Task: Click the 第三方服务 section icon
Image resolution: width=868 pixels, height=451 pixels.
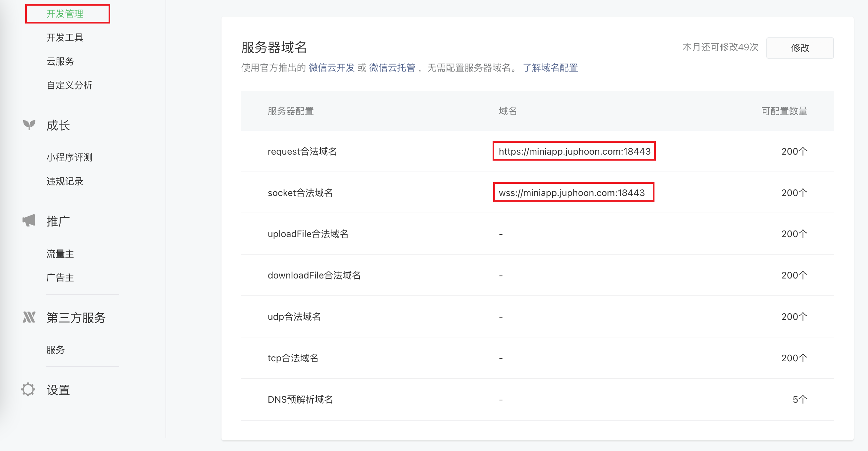Action: (x=29, y=317)
